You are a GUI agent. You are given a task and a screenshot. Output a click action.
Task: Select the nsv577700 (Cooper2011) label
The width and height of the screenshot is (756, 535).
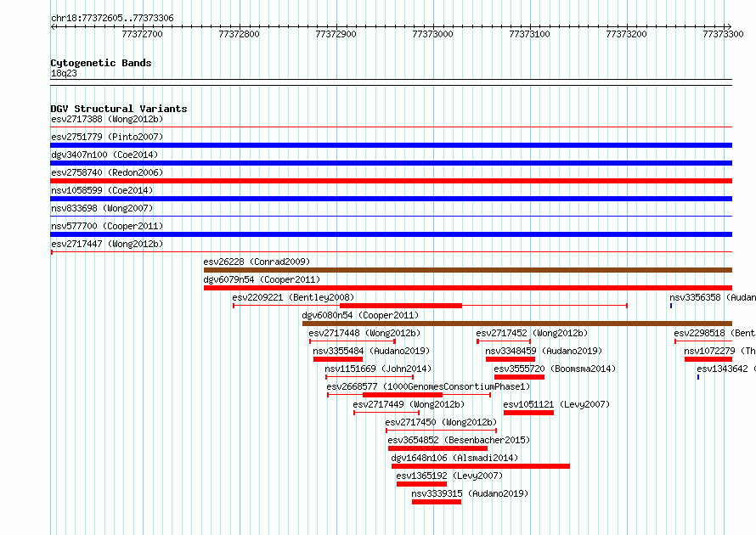coord(107,226)
